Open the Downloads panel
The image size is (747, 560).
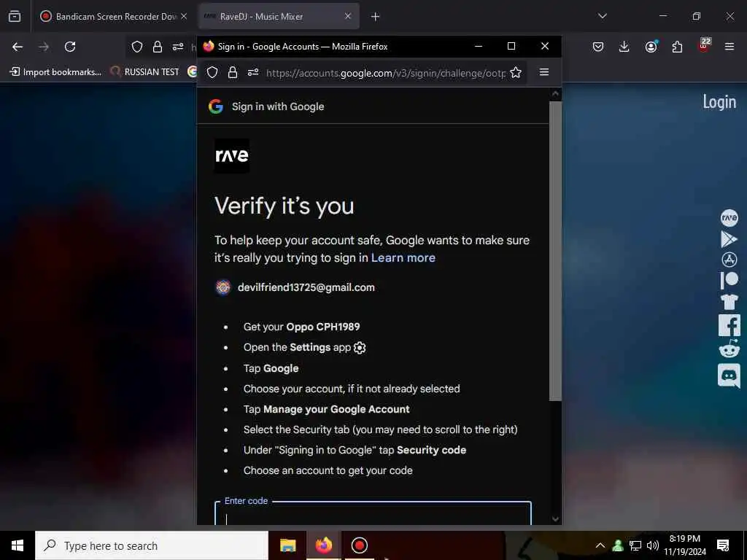pos(624,47)
